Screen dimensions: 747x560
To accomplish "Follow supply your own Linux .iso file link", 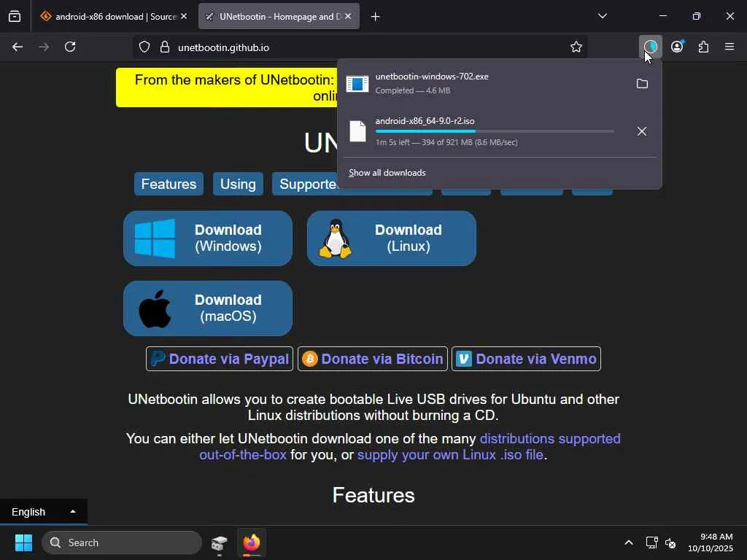I will tap(450, 455).
